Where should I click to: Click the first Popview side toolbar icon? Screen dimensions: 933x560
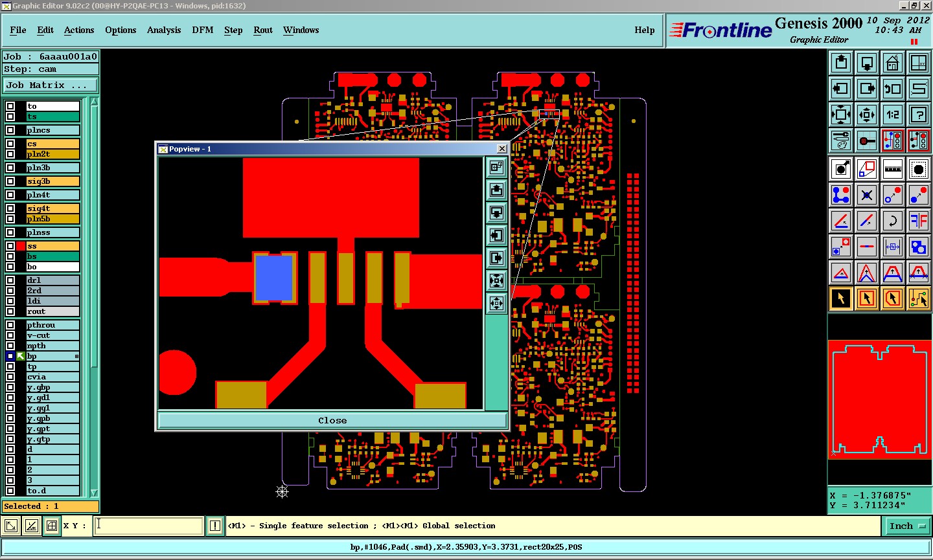point(496,168)
